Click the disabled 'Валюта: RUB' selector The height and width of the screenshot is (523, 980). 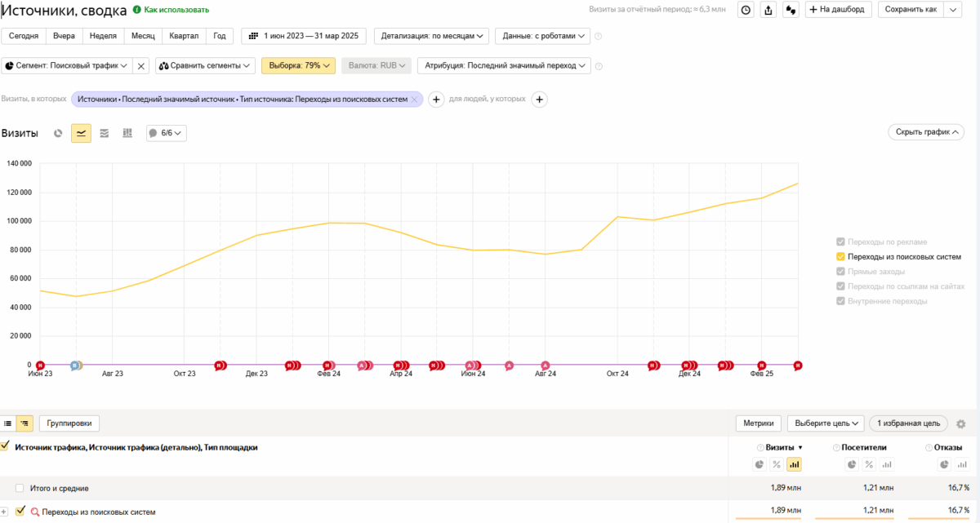tap(376, 65)
